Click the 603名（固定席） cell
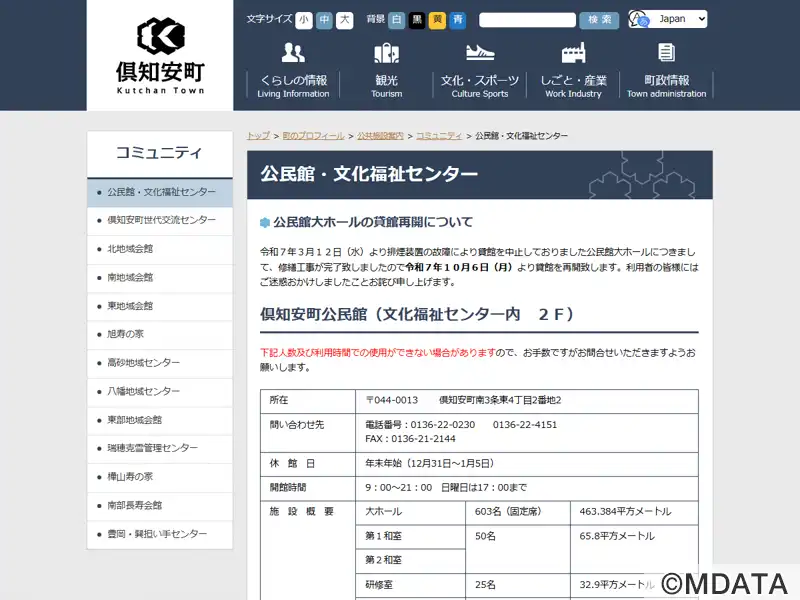This screenshot has width=800, height=600. pos(518,512)
